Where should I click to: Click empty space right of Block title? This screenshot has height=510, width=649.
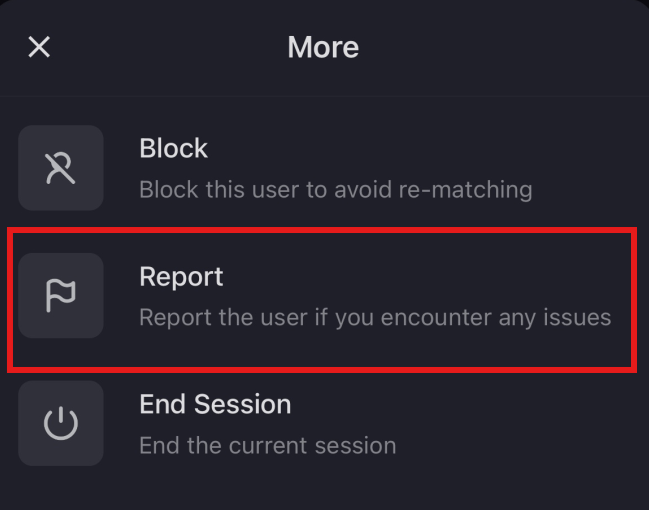tap(420, 148)
